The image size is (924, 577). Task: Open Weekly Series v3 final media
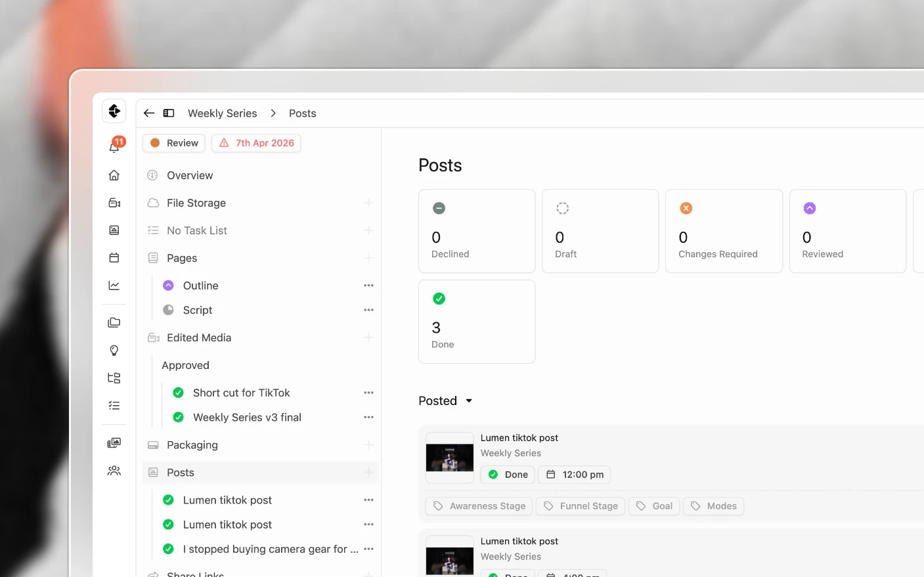[247, 417]
